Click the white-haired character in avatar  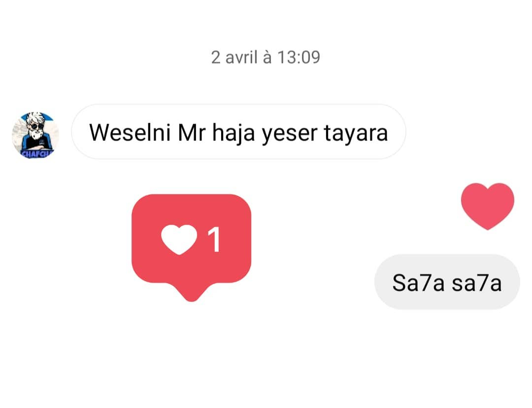pos(35,131)
